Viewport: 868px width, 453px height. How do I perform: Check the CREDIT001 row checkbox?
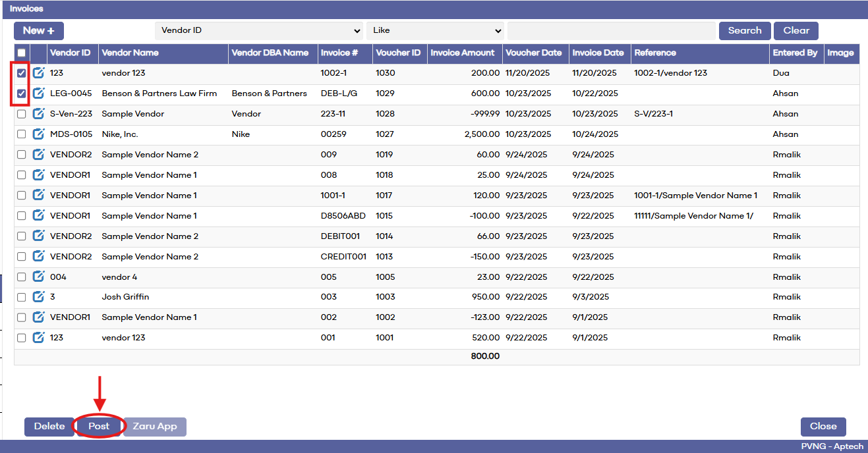tap(22, 257)
